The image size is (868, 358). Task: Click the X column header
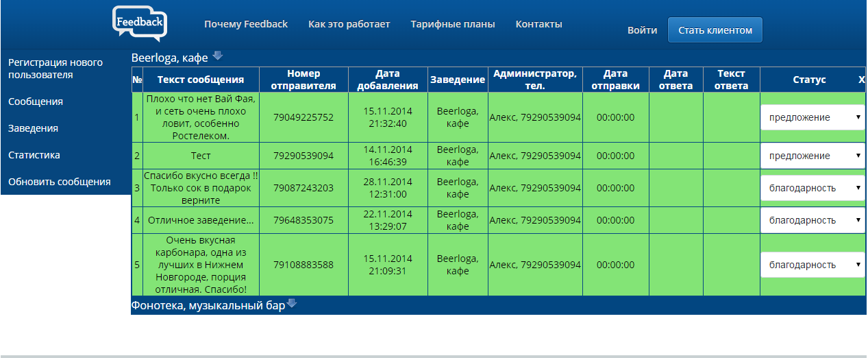tap(862, 80)
